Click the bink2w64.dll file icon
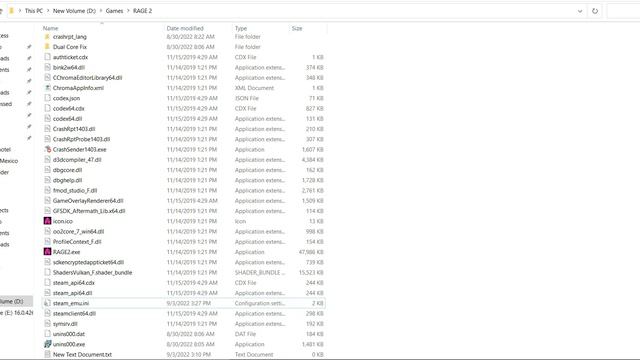This screenshot has width=640, height=360. click(47, 67)
